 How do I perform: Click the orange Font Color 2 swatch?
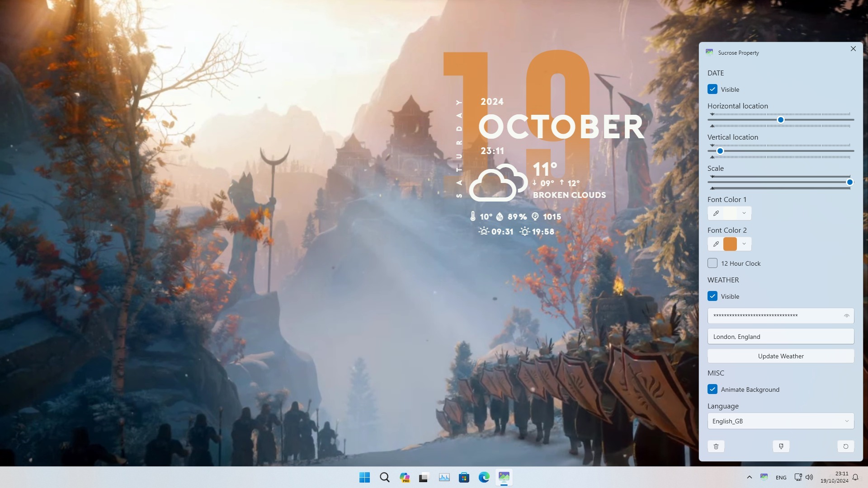click(x=730, y=244)
